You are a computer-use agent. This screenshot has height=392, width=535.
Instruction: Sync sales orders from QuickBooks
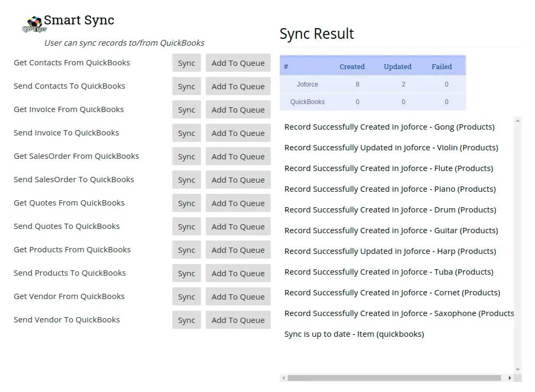click(186, 156)
